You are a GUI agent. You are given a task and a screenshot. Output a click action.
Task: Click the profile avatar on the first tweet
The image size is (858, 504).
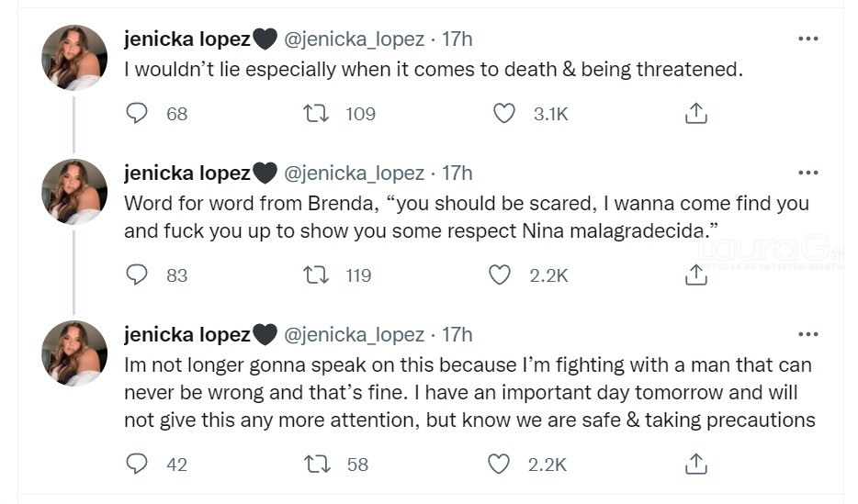click(x=74, y=57)
